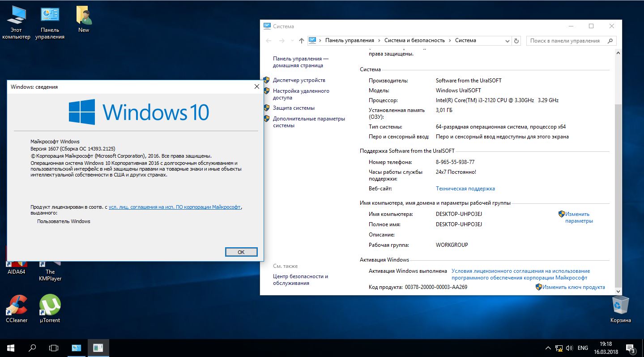Click the Система и безопасность breadcrumb
Viewport: 644px width, 357px height.
point(414,40)
